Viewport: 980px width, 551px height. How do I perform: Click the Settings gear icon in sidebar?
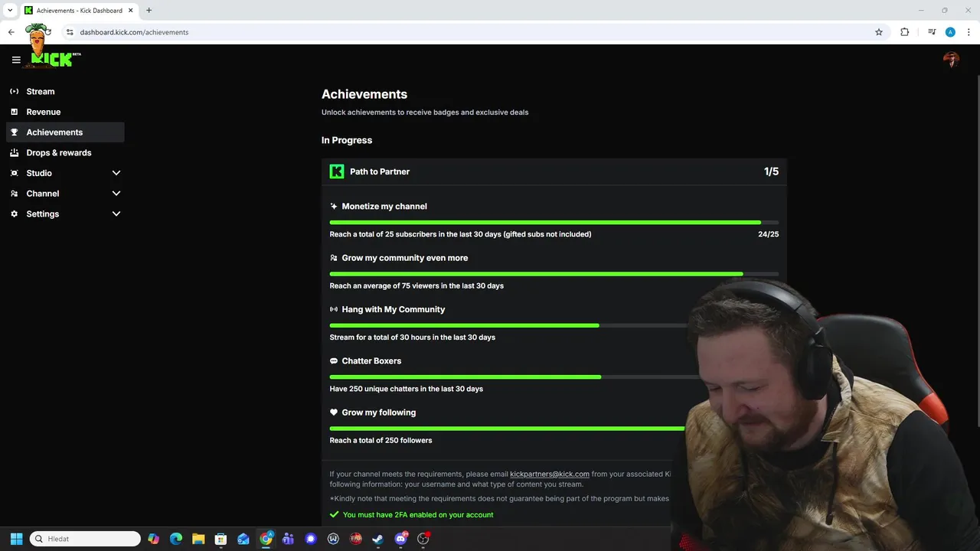14,214
